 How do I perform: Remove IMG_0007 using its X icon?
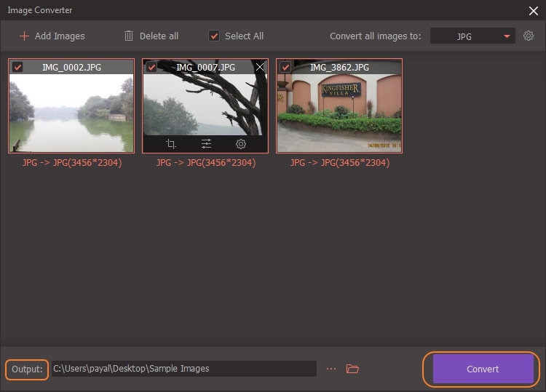point(260,67)
